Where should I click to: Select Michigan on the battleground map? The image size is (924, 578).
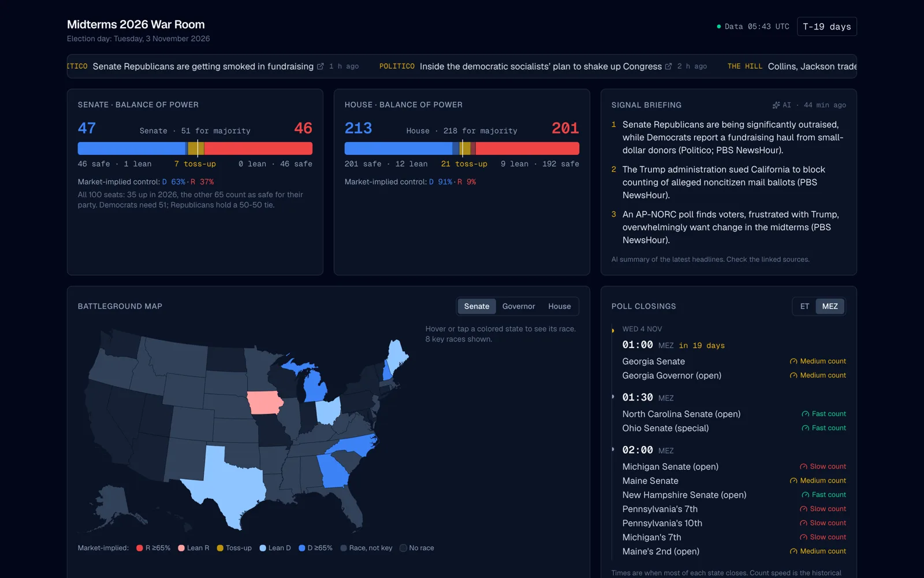315,386
